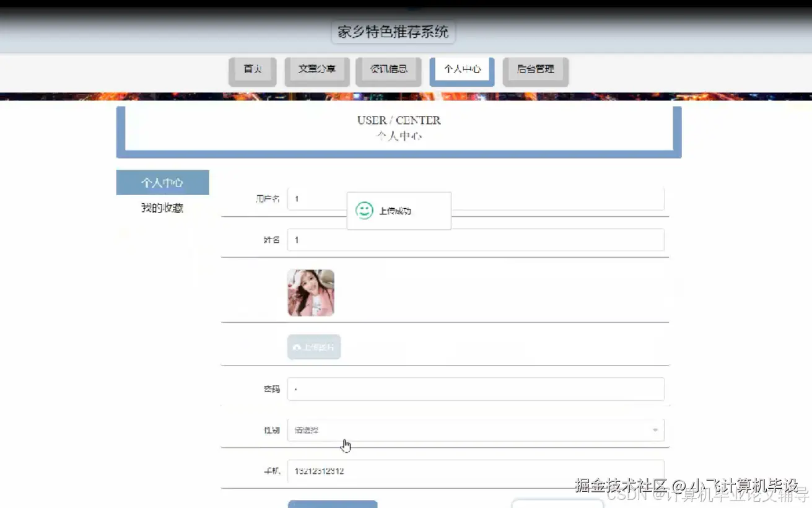Image resolution: width=812 pixels, height=508 pixels.
Task: Select 个人中心 in the sidebar menu
Action: coord(162,182)
